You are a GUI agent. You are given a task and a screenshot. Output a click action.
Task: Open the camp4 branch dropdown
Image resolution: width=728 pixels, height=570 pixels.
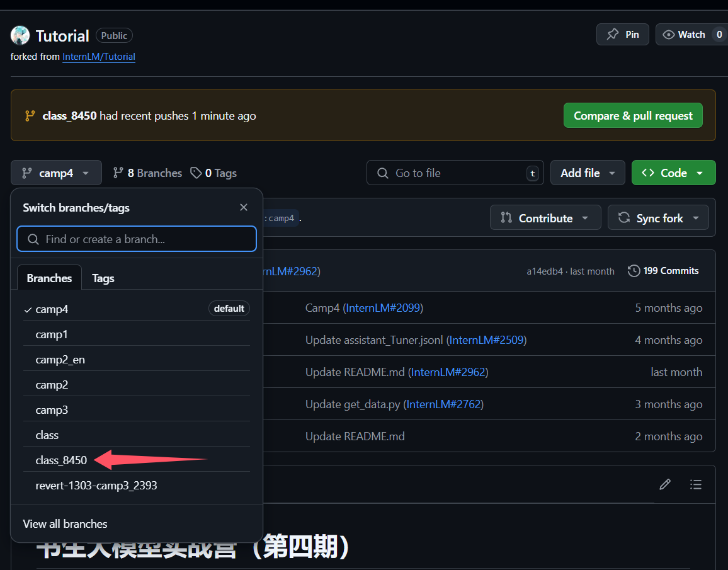(56, 173)
